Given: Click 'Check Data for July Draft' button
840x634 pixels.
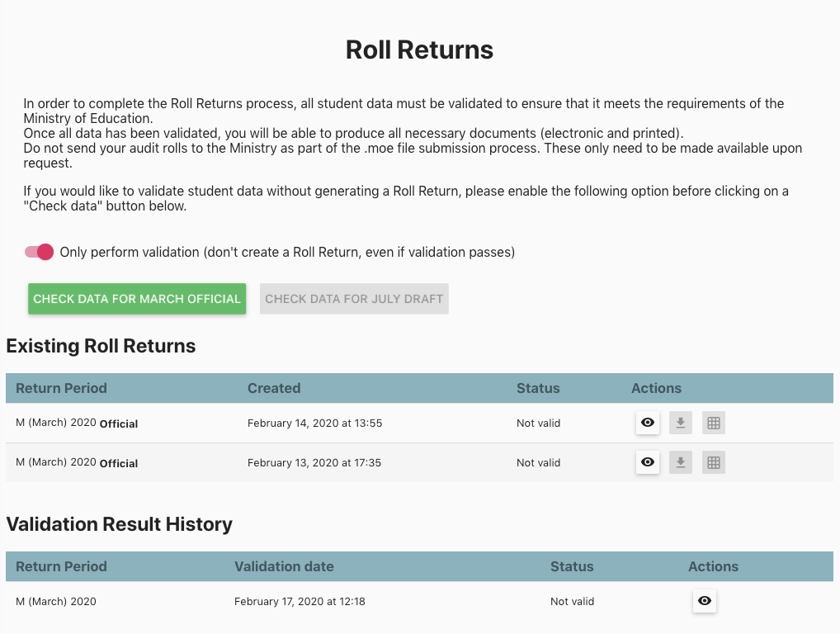Looking at the screenshot, I should (x=354, y=299).
